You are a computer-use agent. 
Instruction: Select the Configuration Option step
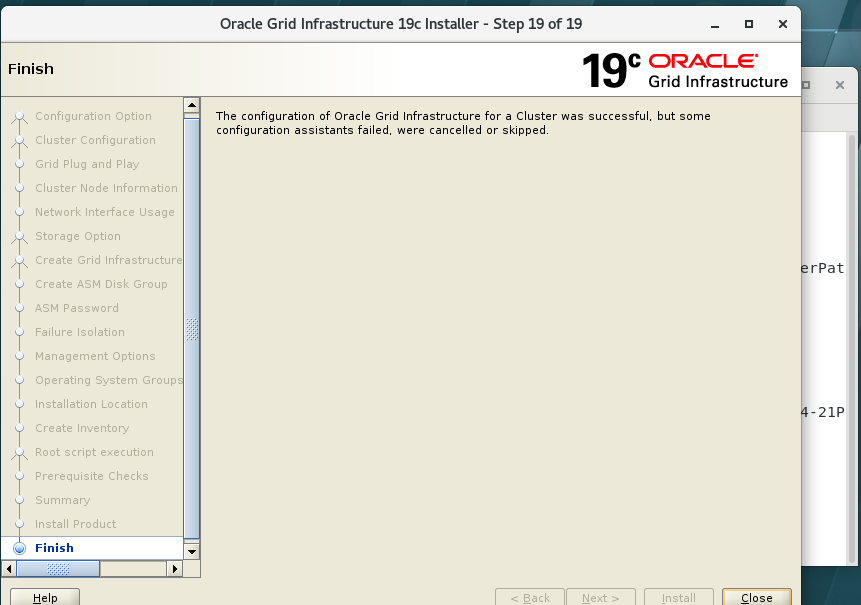tap(93, 116)
